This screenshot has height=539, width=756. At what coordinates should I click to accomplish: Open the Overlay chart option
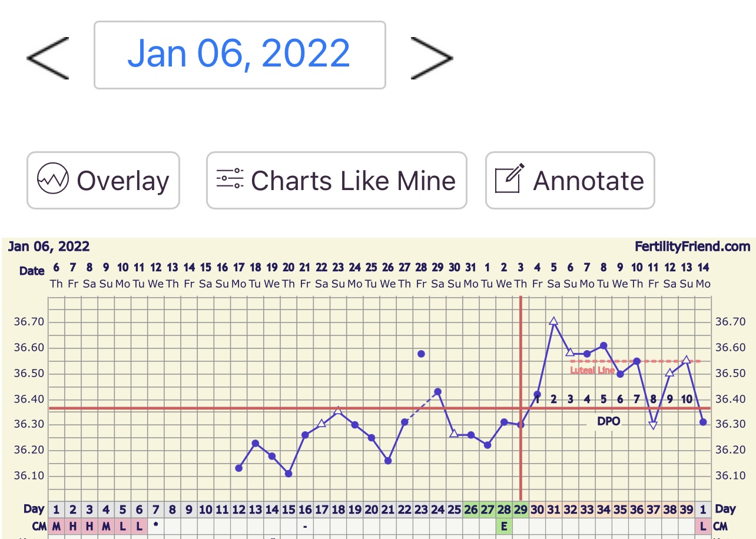tap(103, 180)
